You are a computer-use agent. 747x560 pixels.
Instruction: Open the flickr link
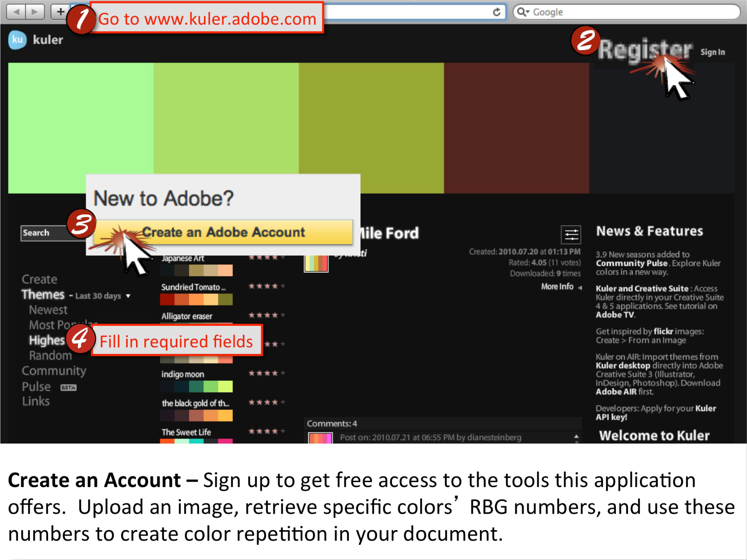(663, 331)
